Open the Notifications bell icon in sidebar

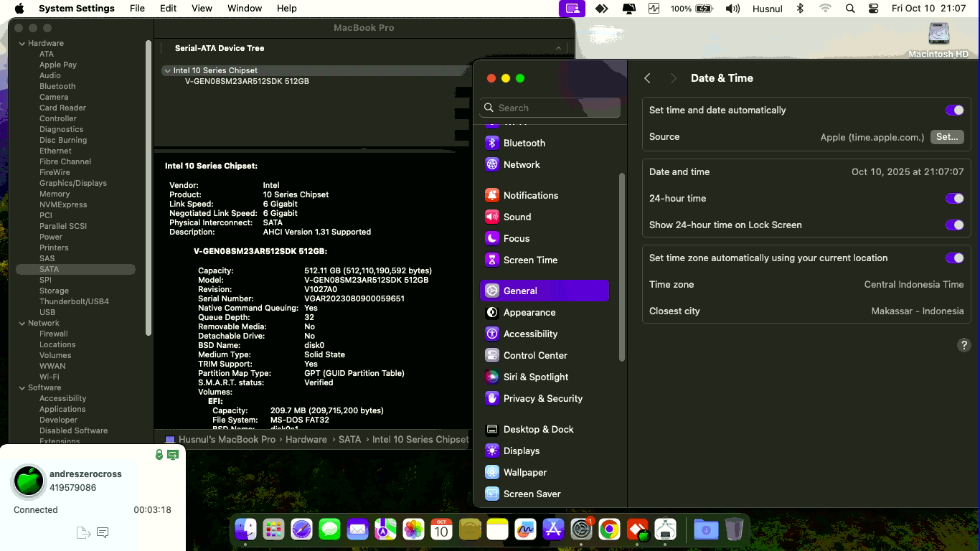pyautogui.click(x=491, y=195)
